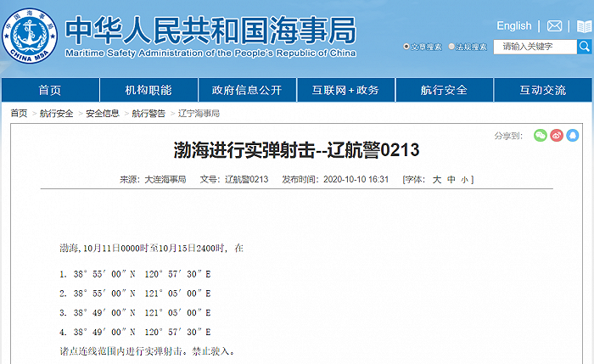Share article via blue bell icon
594x364 pixels.
[573, 135]
